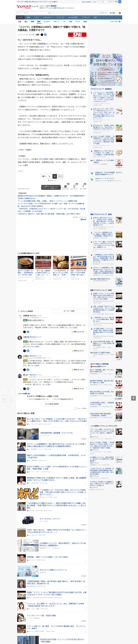Open the 24時間テレビ article thumbnail
The width and height of the screenshot is (138, 644).
28,494
